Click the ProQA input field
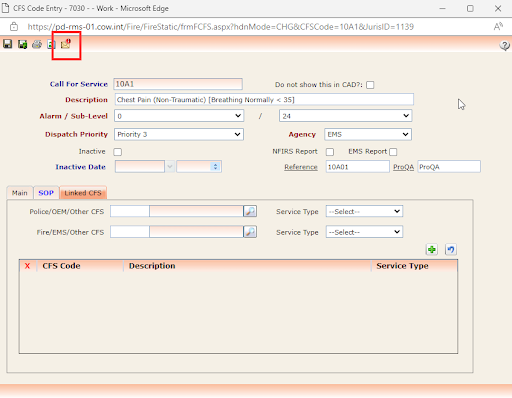This screenshot has width=512, height=398. coord(449,167)
